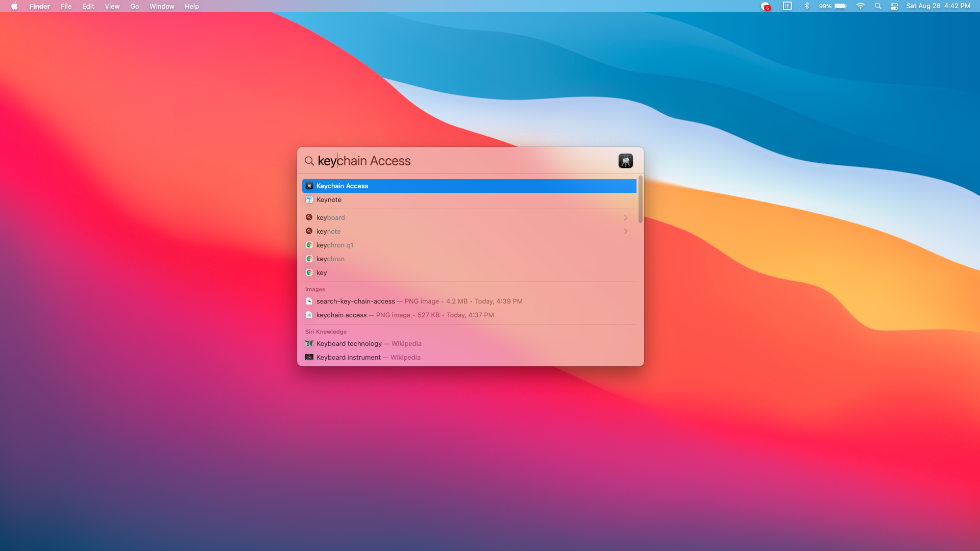Click the square grid menu bar icon
Image resolution: width=980 pixels, height=551 pixels.
tap(787, 6)
